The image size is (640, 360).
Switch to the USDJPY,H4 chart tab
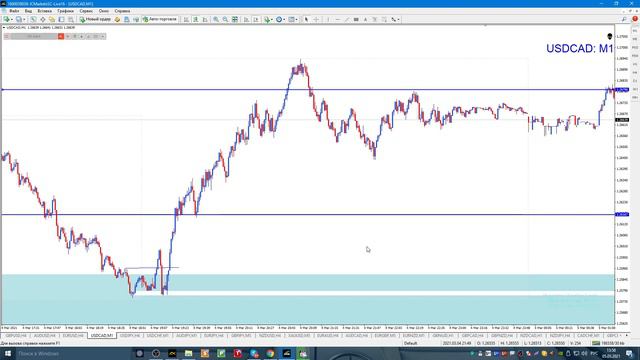point(130,335)
